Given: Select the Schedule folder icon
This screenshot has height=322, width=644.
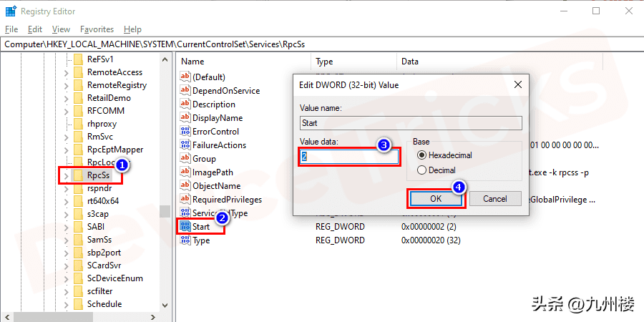Looking at the screenshot, I should coord(78,304).
